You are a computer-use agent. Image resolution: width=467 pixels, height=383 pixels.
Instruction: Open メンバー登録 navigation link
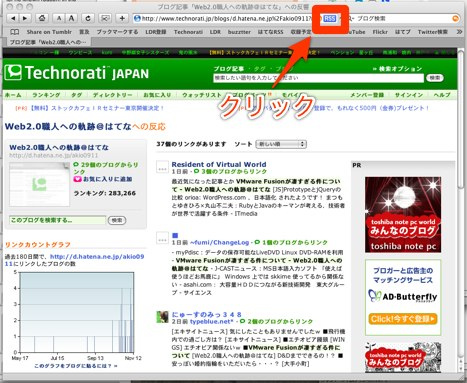(x=367, y=95)
